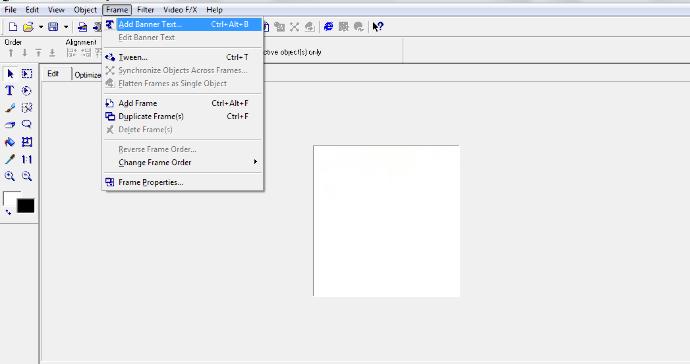Screen dimensions: 690x364
Task: Click the greyed Reverse Frame Order entry
Action: pos(183,149)
